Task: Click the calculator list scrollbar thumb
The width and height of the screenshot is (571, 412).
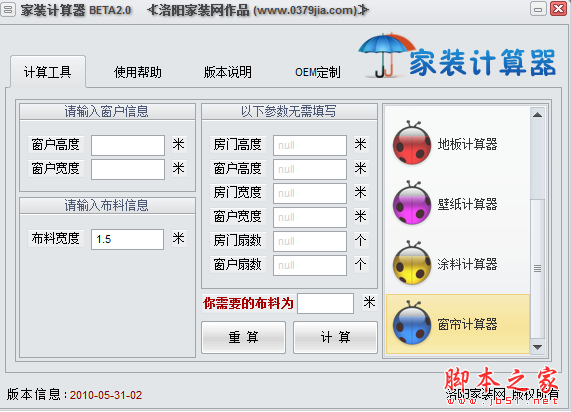Action: (x=537, y=268)
